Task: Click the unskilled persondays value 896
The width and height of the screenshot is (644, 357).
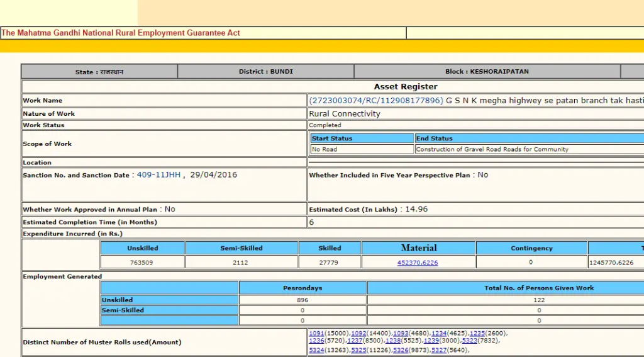Action: 303,300
